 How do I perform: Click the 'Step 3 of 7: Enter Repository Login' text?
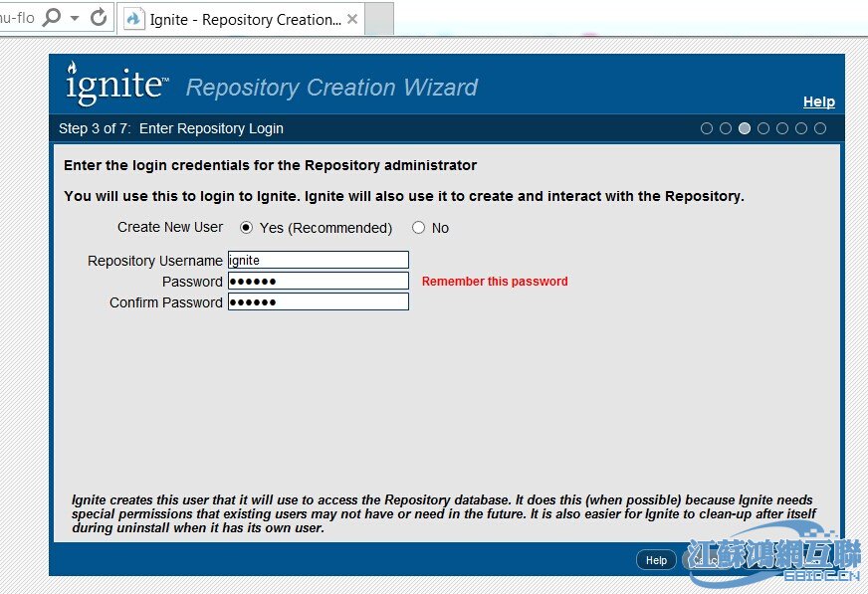click(x=171, y=129)
